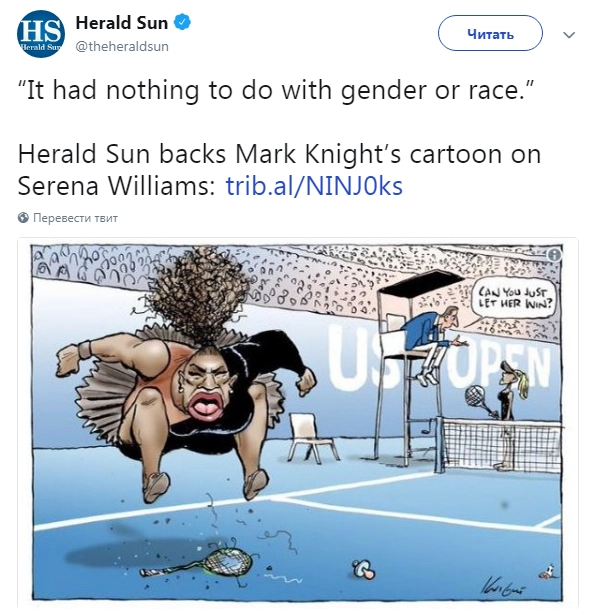Viewport: 591px width, 609px height.
Task: Click the quoted line about gender or race
Action: click(x=276, y=90)
